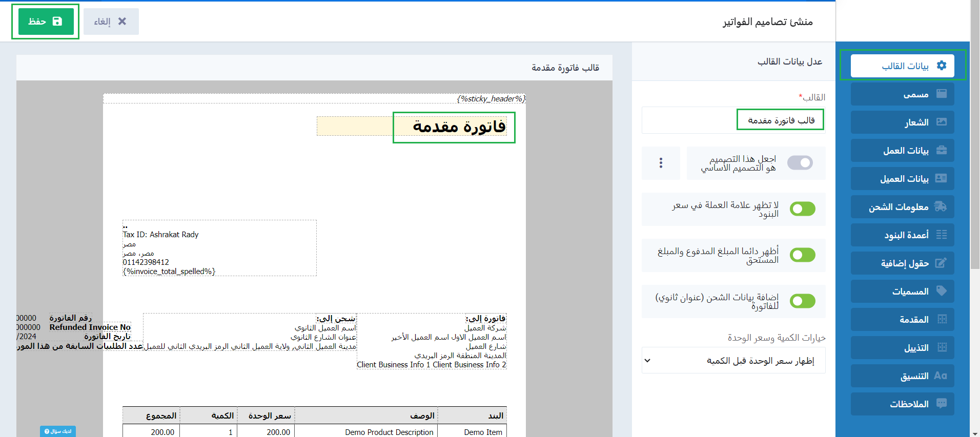This screenshot has width=980, height=437.
Task: Click the image icon next to الشعار
Action: [942, 122]
